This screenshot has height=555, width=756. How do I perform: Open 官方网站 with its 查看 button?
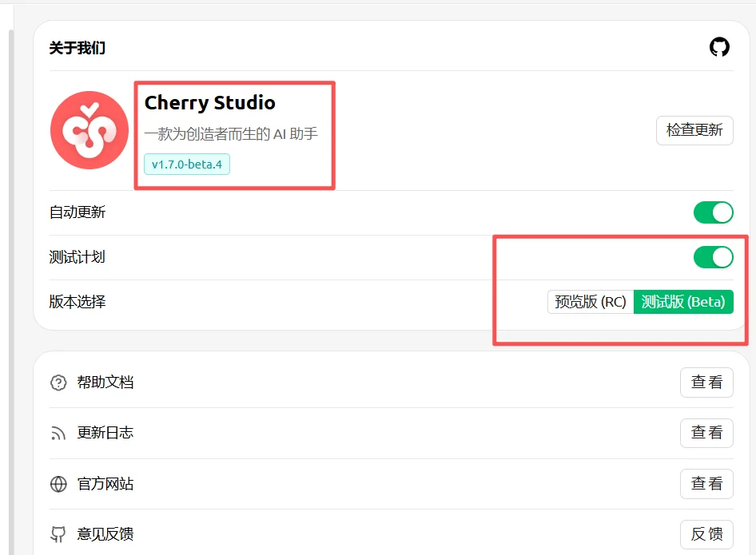(x=706, y=484)
